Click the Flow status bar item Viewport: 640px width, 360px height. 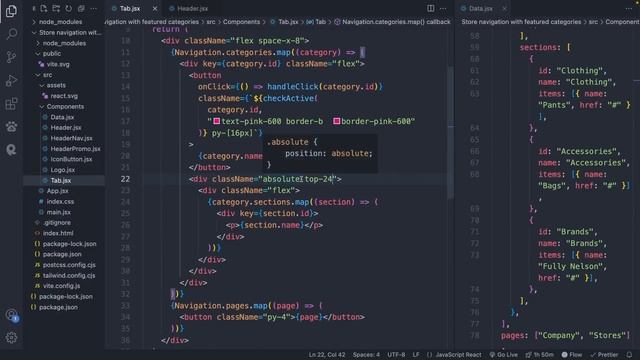pos(572,355)
